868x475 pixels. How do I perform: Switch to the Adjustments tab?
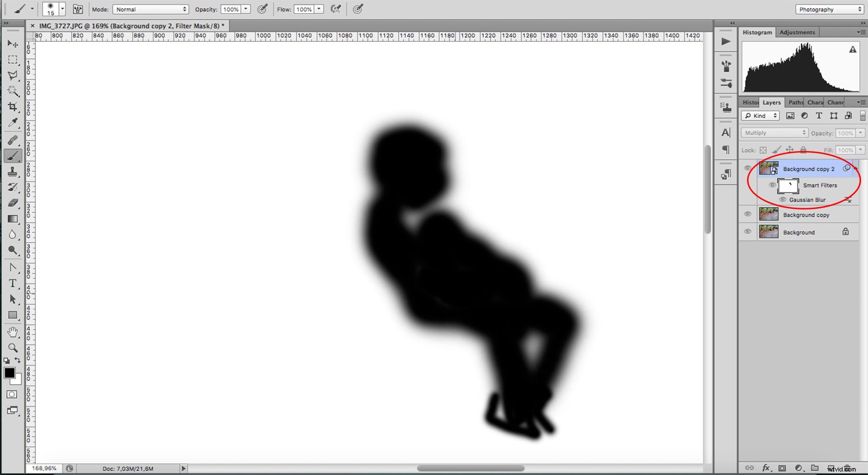pyautogui.click(x=797, y=32)
